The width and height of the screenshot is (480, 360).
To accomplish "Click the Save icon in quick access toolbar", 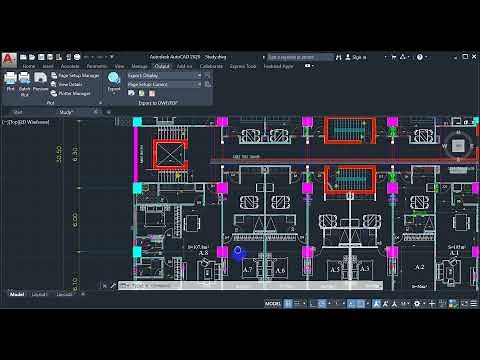I will coord(41,57).
